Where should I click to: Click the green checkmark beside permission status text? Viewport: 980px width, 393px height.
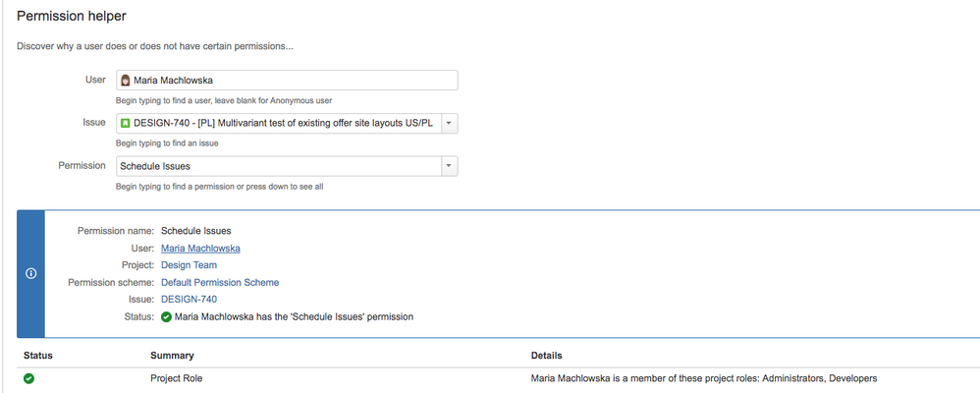[x=166, y=316]
